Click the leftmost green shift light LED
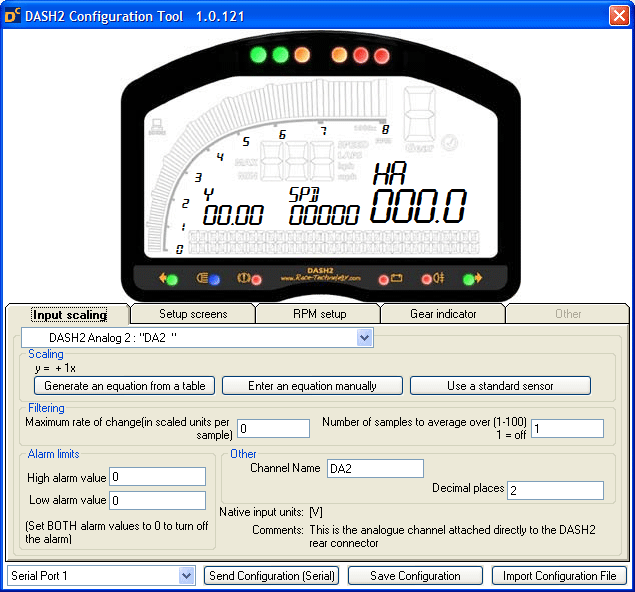Screen dimensions: 635x592 (x=259, y=55)
